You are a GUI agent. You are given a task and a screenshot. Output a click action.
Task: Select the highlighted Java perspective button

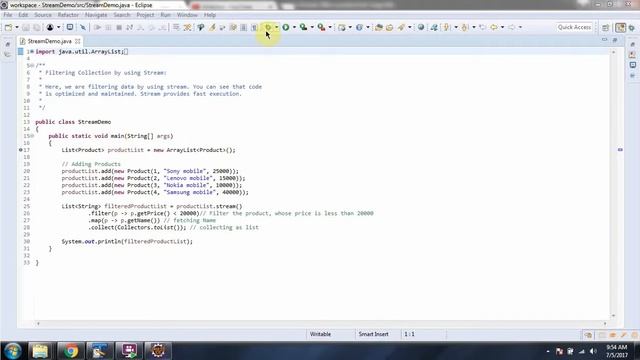(620, 27)
